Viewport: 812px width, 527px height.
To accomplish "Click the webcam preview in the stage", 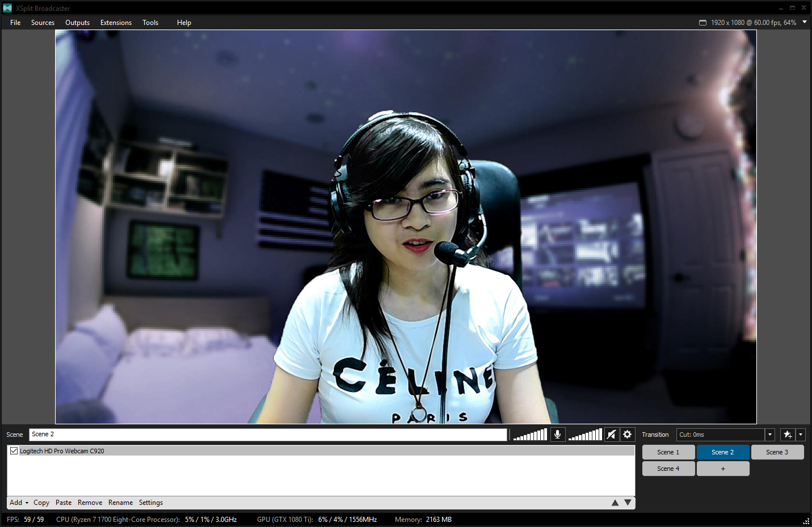I will click(x=406, y=226).
